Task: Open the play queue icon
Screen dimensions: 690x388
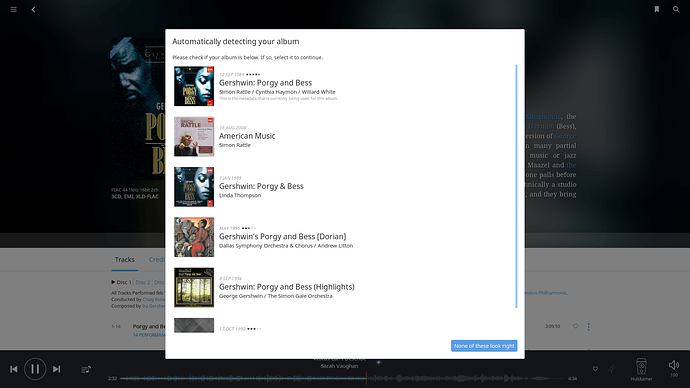Action: coord(86,369)
